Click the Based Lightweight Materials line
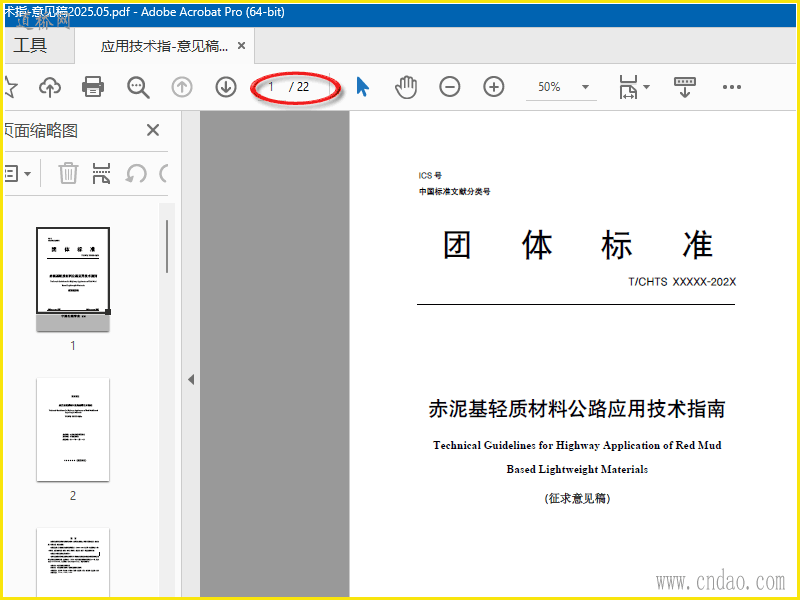The image size is (800, 600). pyautogui.click(x=577, y=469)
